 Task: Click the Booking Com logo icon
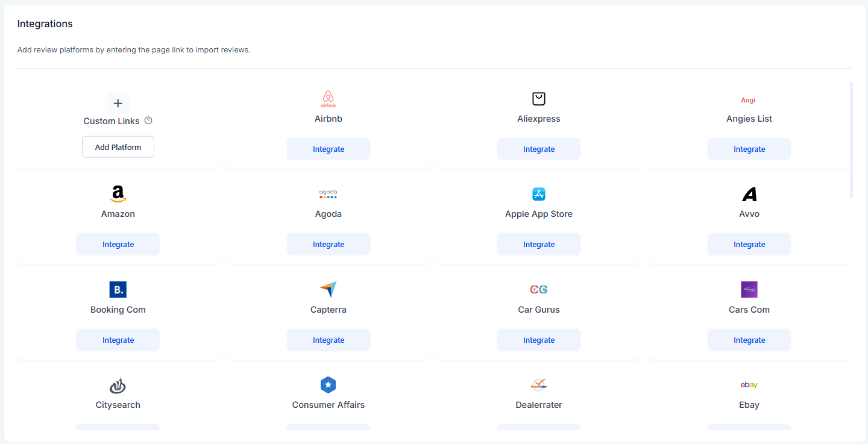[x=118, y=290]
